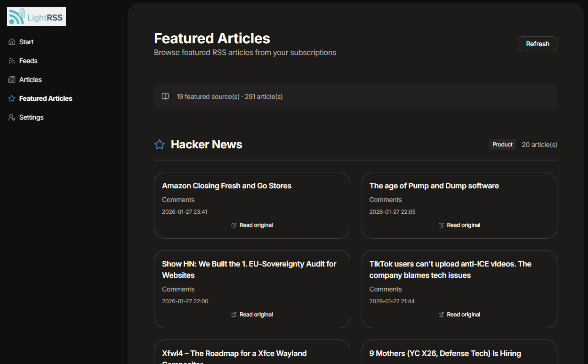
Task: Open the Feeds navigation entry
Action: coord(28,60)
